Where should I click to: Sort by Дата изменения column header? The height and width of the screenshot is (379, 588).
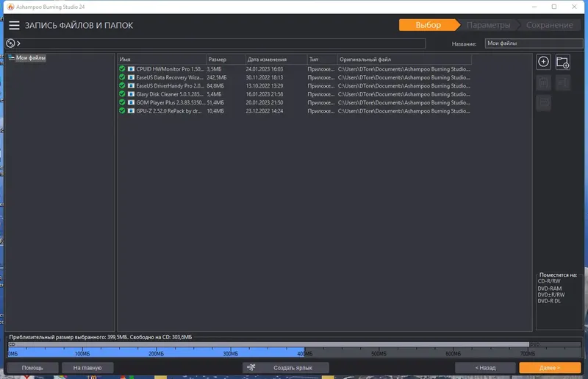pos(276,60)
